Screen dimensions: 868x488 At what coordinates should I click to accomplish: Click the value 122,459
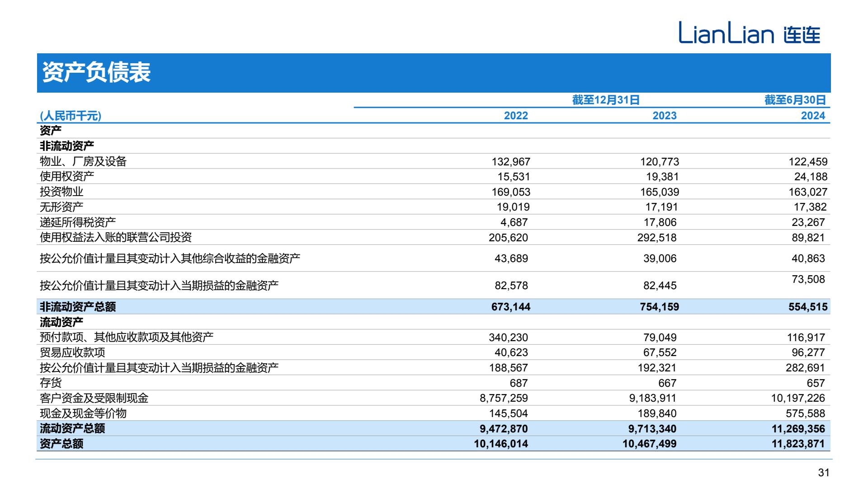[808, 162]
